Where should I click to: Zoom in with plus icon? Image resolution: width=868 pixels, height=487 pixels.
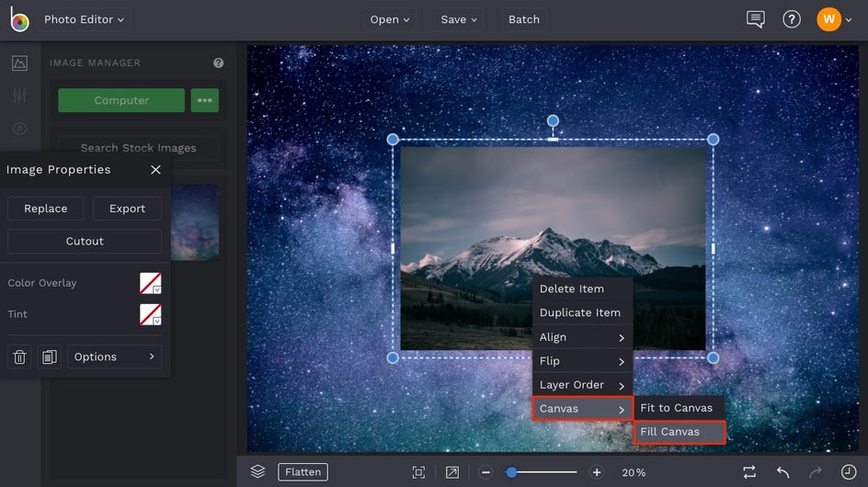(x=597, y=472)
